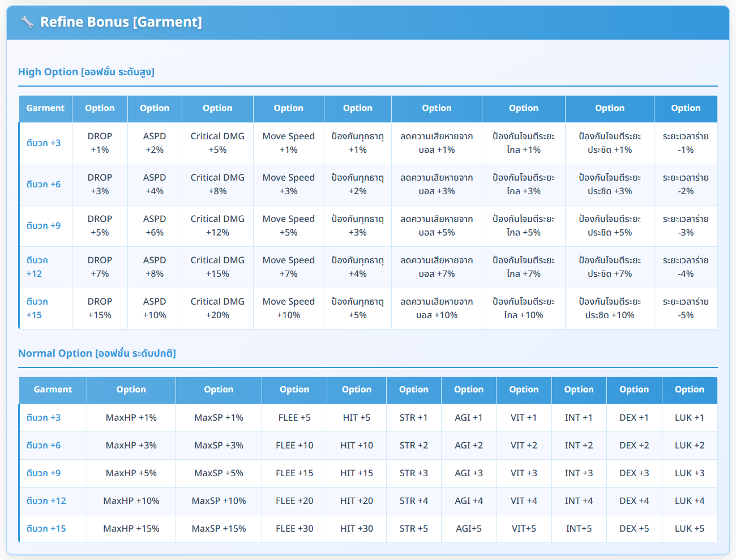Image resolution: width=736 pixels, height=560 pixels.
Task: Click the STR +1 cell
Action: click(413, 417)
